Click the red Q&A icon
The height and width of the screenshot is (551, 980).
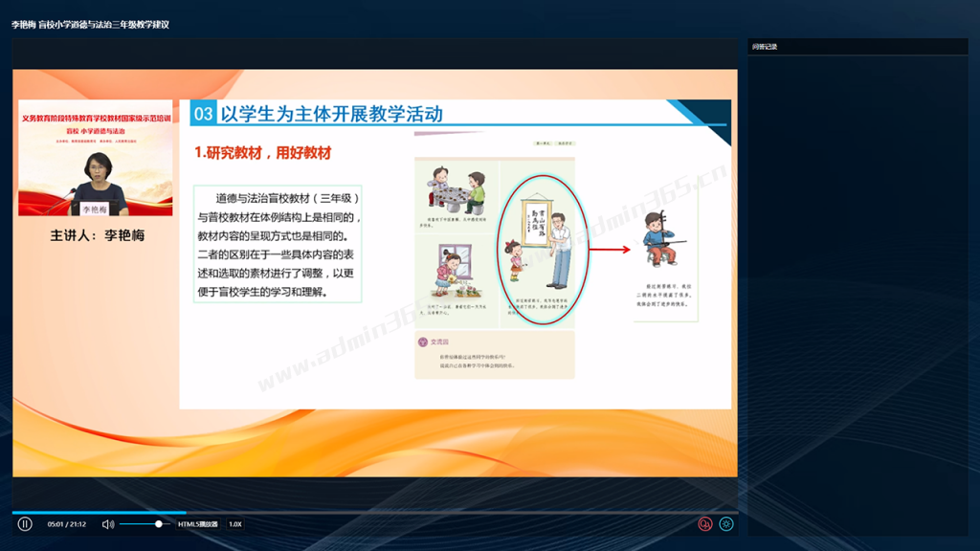tap(705, 524)
